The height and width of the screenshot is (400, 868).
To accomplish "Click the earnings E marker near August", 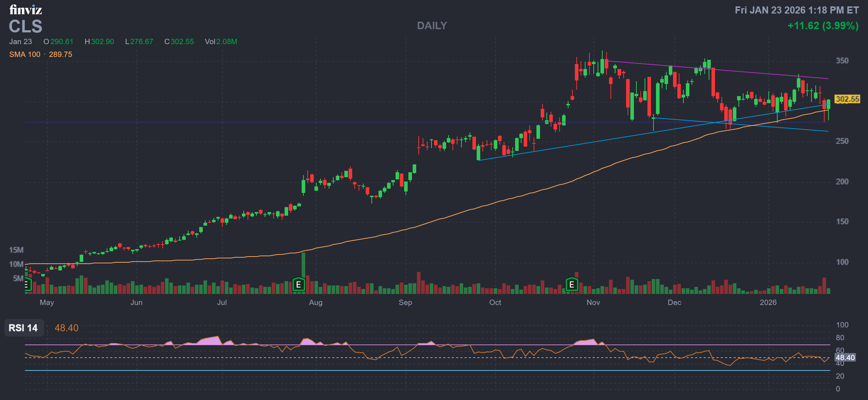I will pyautogui.click(x=298, y=285).
